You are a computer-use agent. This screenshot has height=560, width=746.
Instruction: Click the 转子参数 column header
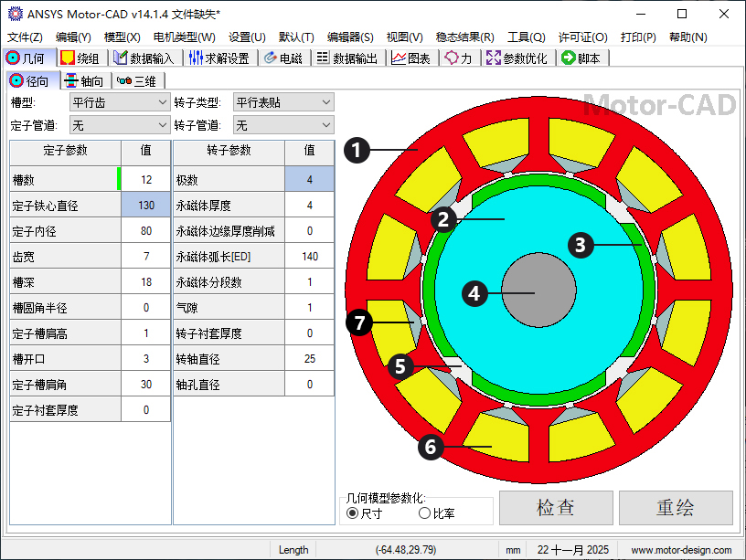pyautogui.click(x=229, y=151)
